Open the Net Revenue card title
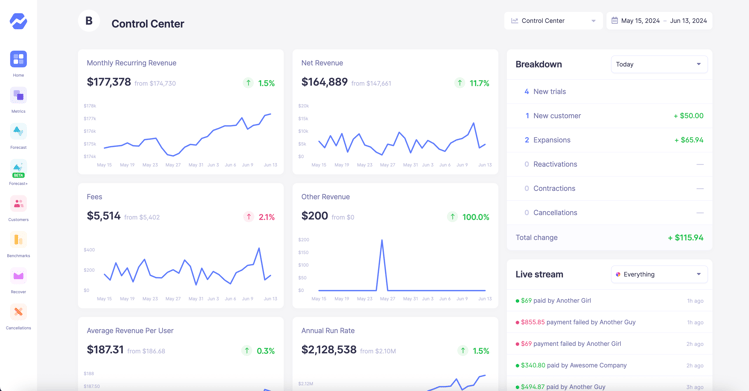749x391 pixels. pyautogui.click(x=322, y=63)
